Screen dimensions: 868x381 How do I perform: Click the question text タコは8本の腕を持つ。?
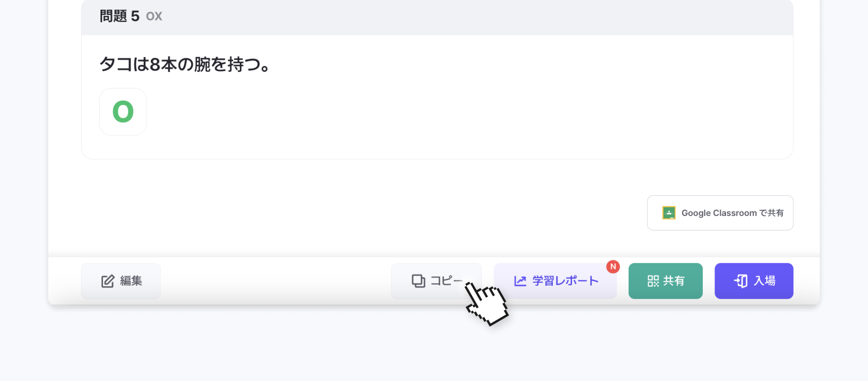[185, 65]
